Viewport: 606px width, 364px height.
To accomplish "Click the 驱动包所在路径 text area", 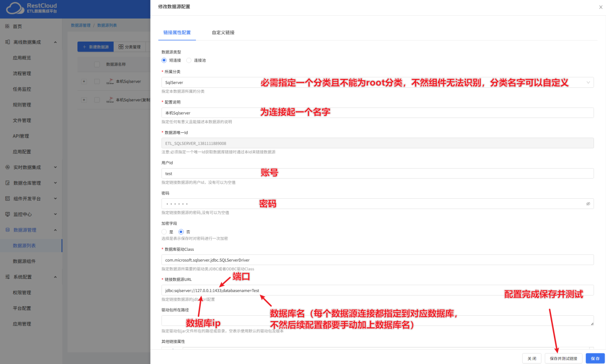I will [x=378, y=321].
